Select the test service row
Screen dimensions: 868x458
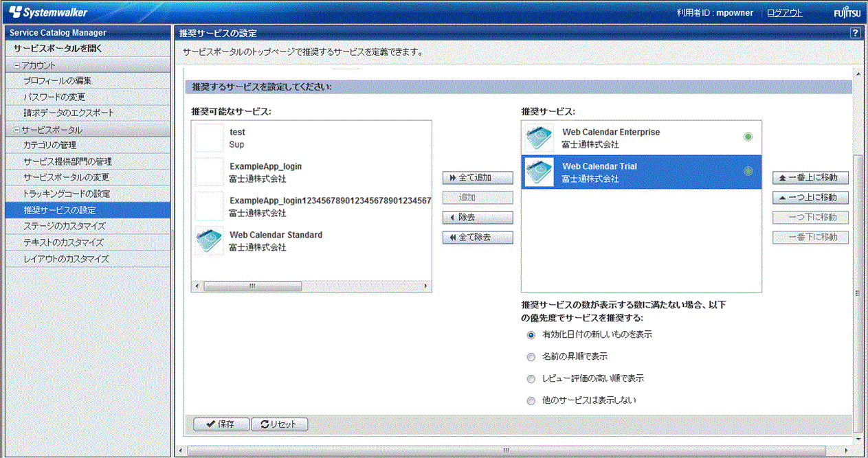coord(311,138)
